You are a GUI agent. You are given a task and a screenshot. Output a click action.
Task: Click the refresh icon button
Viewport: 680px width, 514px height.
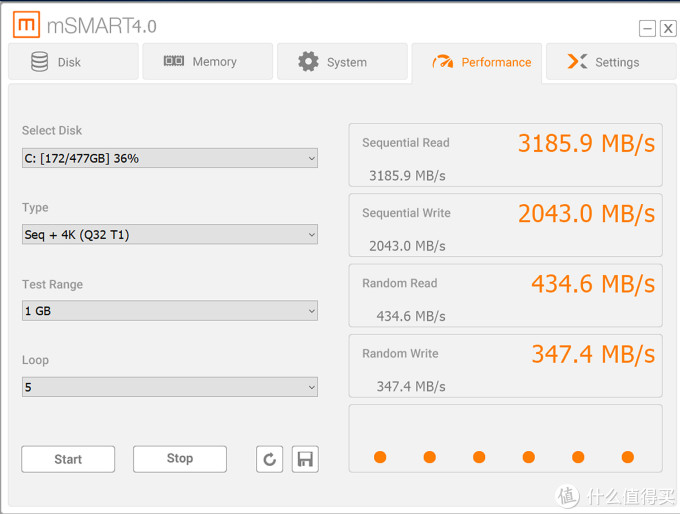[x=269, y=459]
